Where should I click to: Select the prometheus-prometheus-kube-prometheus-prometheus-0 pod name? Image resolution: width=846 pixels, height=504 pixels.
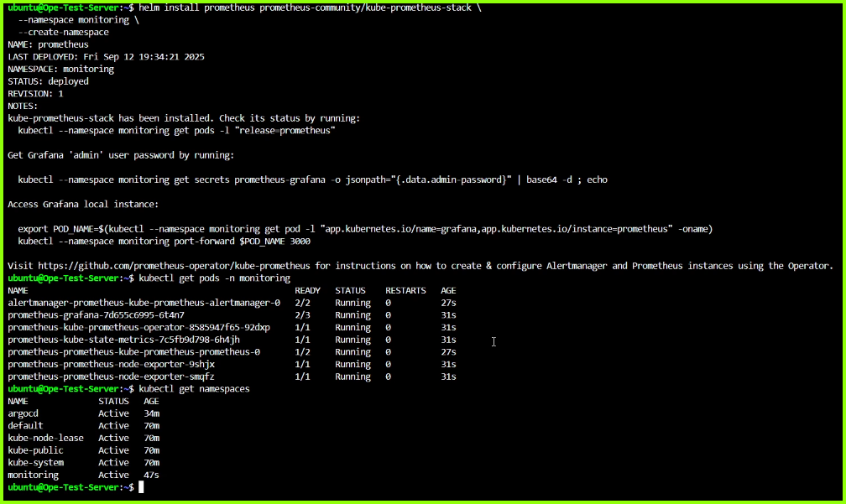click(x=133, y=352)
